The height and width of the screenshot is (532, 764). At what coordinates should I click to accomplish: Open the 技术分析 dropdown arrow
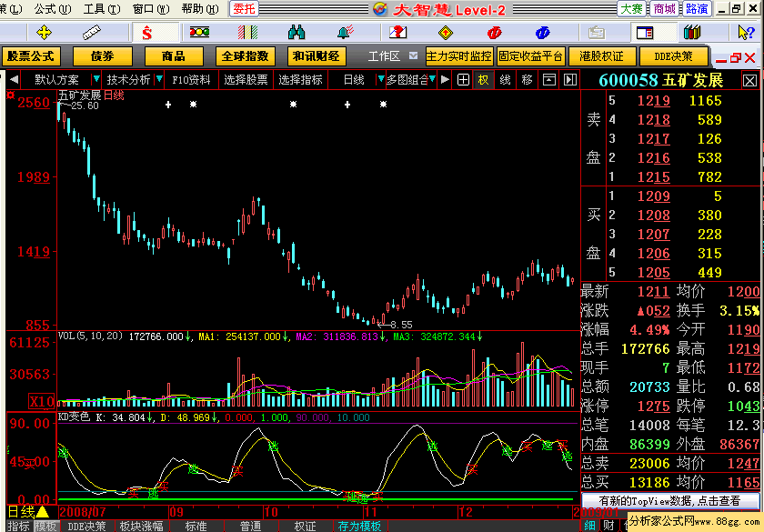tap(159, 79)
